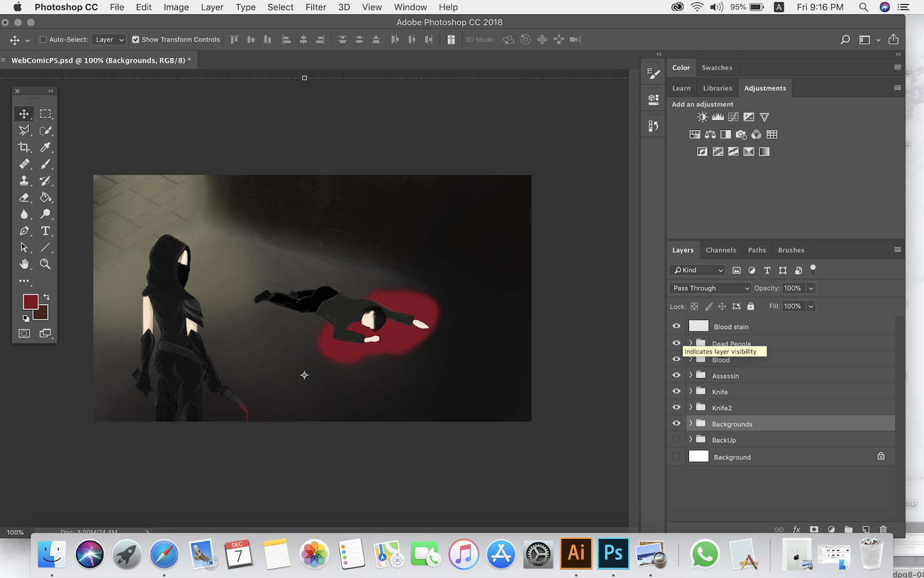Image resolution: width=924 pixels, height=578 pixels.
Task: Open the Filter menu
Action: pyautogui.click(x=315, y=7)
